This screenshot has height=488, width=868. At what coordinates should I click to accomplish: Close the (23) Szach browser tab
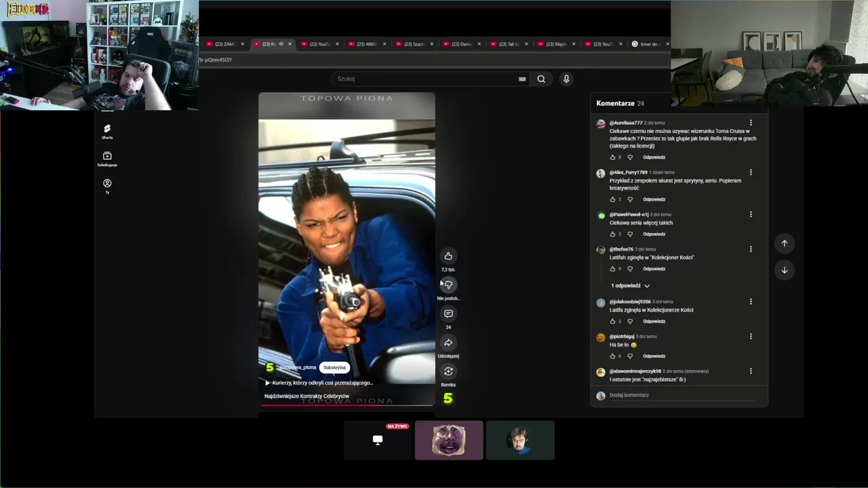pyautogui.click(x=432, y=44)
